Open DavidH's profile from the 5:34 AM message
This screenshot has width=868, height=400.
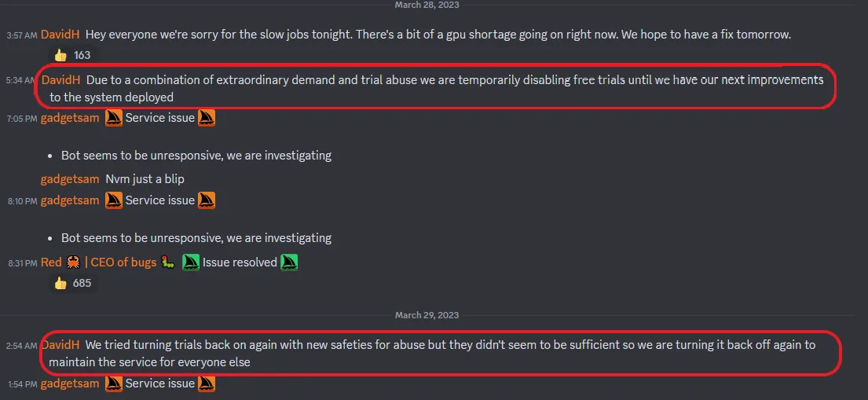click(x=60, y=80)
